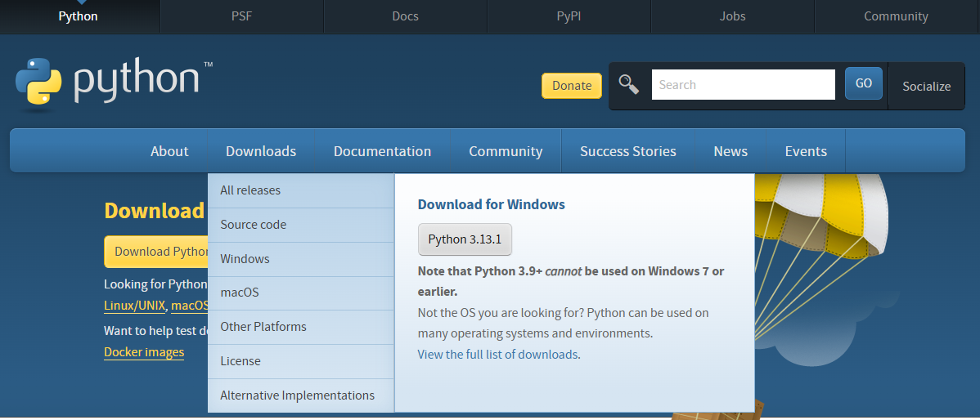
Task: Switch to the Docs tab
Action: point(405,16)
